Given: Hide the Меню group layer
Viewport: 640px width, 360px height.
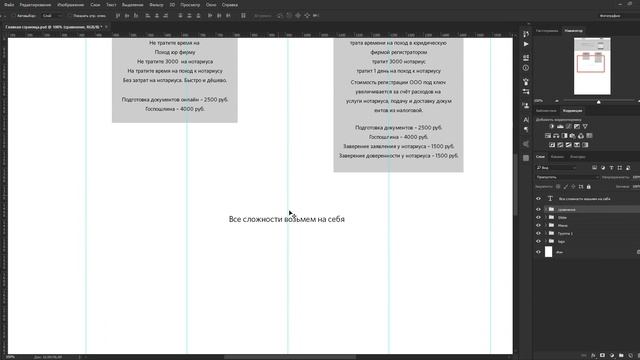Looking at the screenshot, I should click(538, 225).
